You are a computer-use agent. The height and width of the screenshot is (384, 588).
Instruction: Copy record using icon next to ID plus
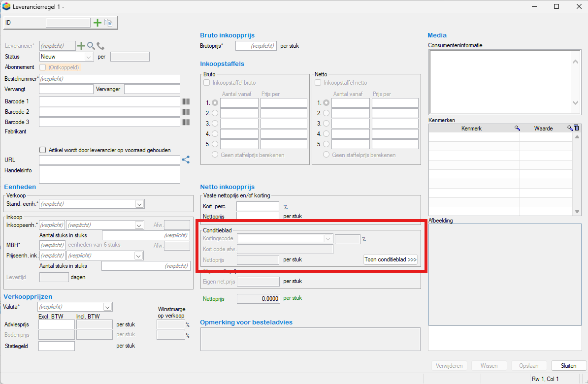(x=108, y=23)
